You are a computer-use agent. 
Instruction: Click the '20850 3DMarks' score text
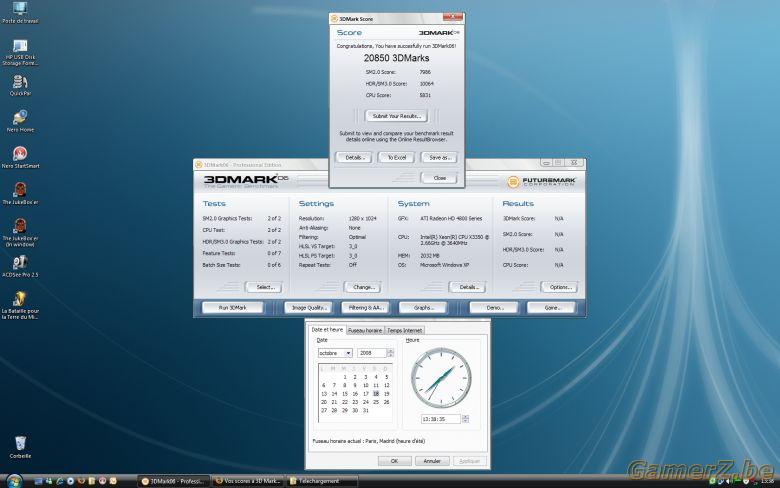point(396,58)
